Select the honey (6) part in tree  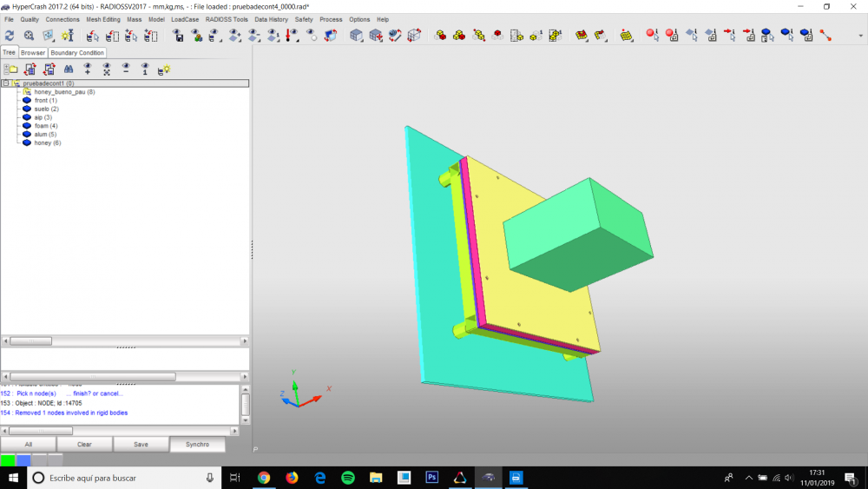click(47, 143)
